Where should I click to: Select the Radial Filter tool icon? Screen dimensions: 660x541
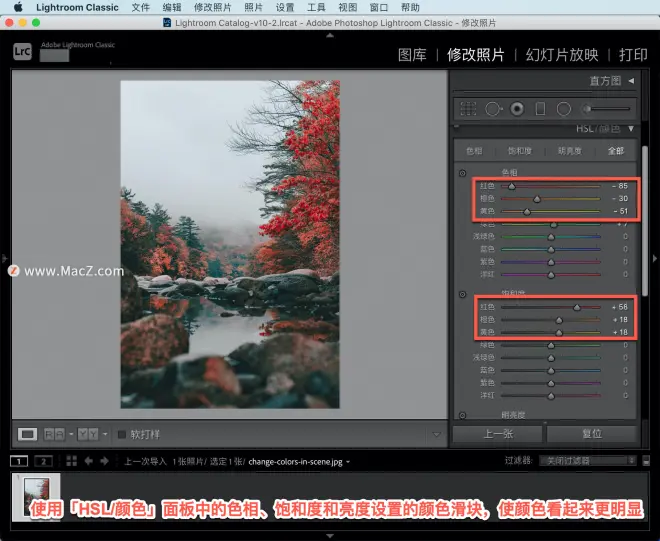pos(564,109)
